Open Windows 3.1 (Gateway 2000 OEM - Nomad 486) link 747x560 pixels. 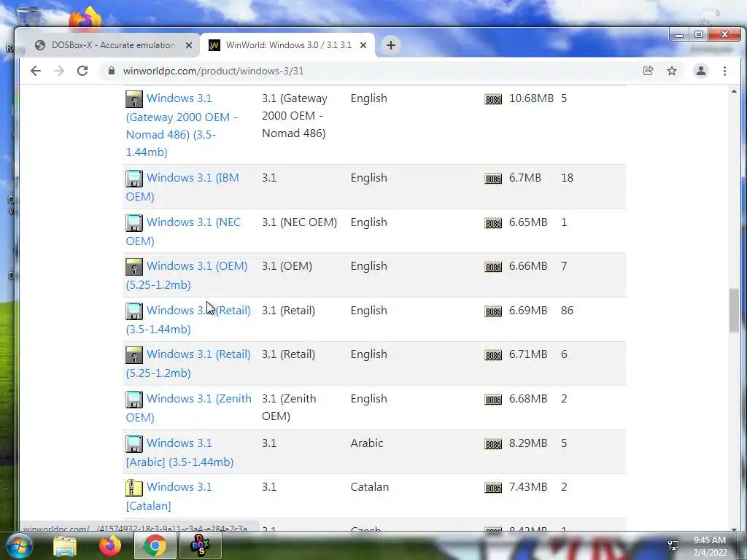pyautogui.click(x=182, y=125)
